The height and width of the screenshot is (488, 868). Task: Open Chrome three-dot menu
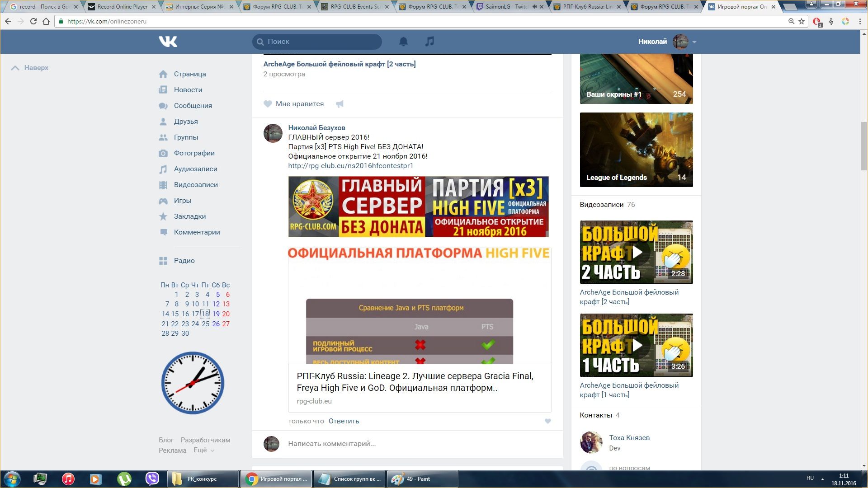(x=860, y=21)
